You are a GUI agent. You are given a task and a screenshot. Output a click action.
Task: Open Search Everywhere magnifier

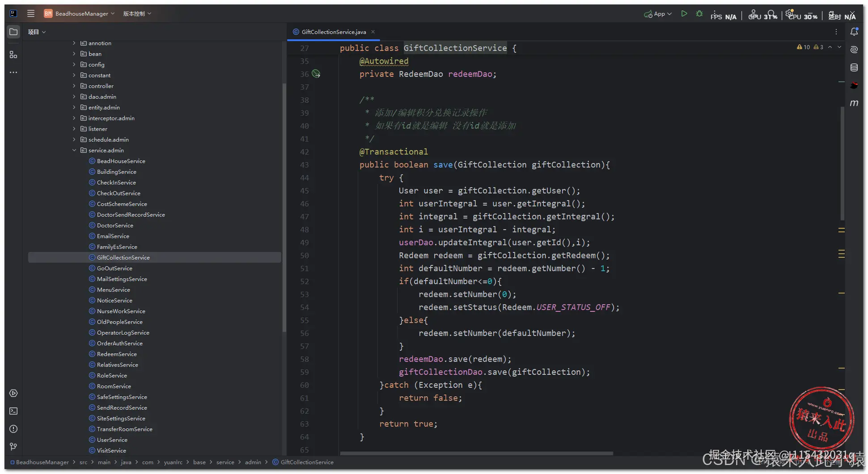771,13
